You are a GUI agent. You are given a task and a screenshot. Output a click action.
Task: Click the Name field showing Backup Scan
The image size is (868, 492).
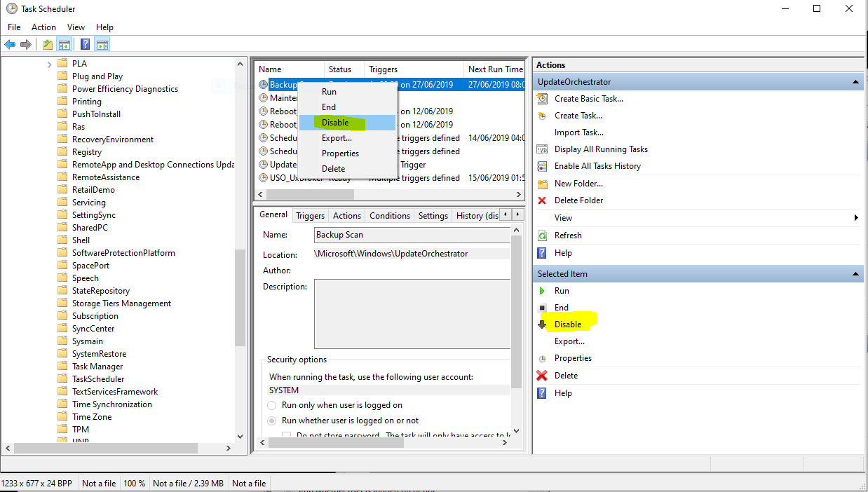412,235
